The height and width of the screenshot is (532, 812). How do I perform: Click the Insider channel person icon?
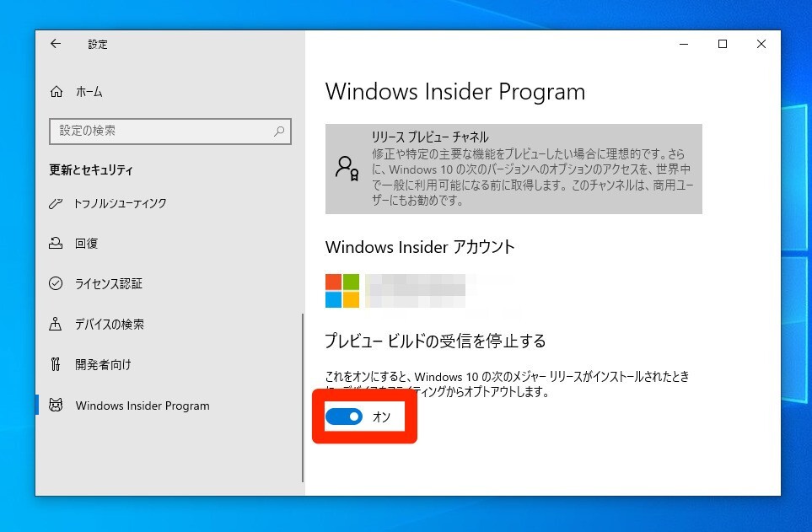347,169
